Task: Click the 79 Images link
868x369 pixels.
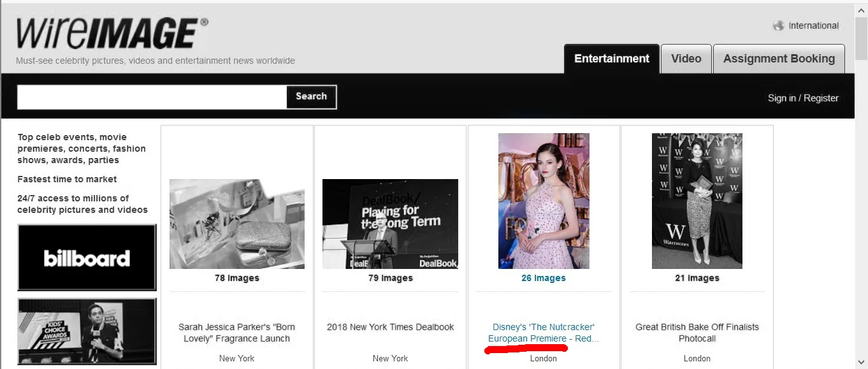Action: pos(391,278)
